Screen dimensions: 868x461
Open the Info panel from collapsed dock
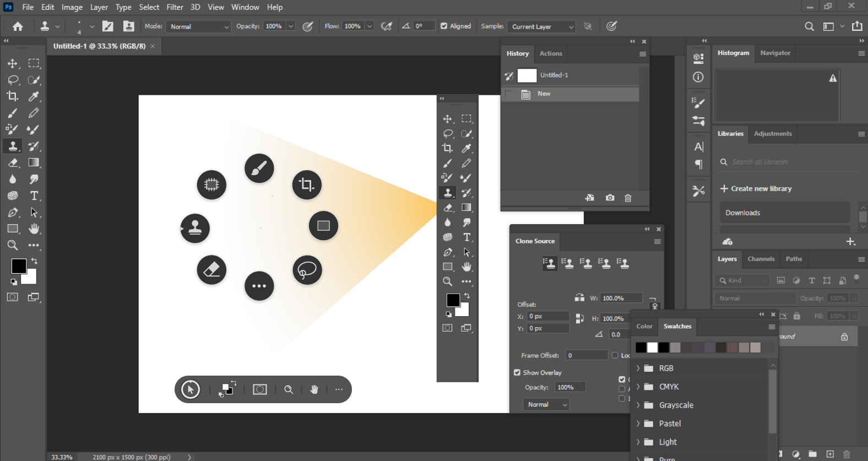pos(698,77)
